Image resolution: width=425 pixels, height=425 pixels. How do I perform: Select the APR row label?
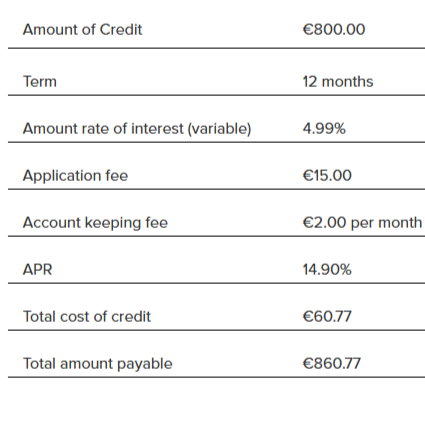(x=37, y=270)
